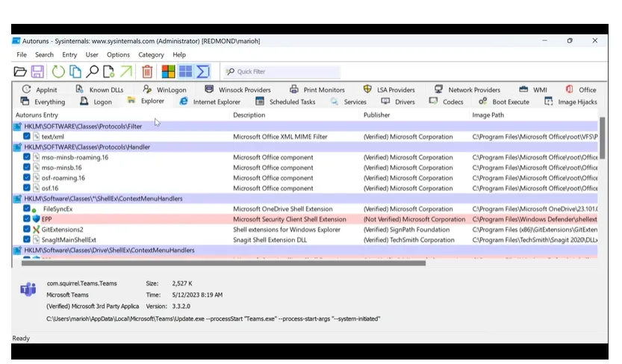Open the Search menu
Viewport: 622px width, 364px height.
pyautogui.click(x=44, y=54)
